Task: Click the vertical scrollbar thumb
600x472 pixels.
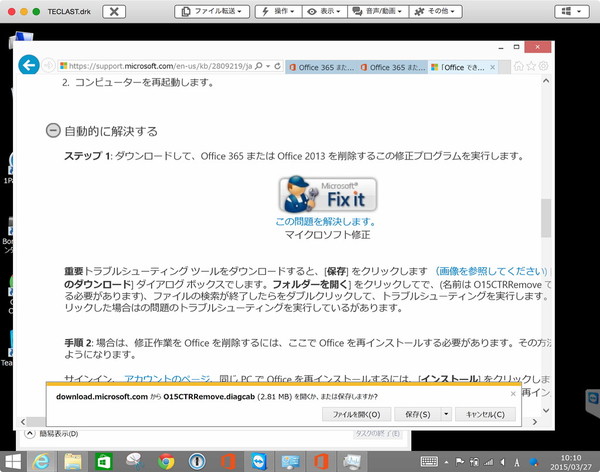Action: pyautogui.click(x=546, y=218)
